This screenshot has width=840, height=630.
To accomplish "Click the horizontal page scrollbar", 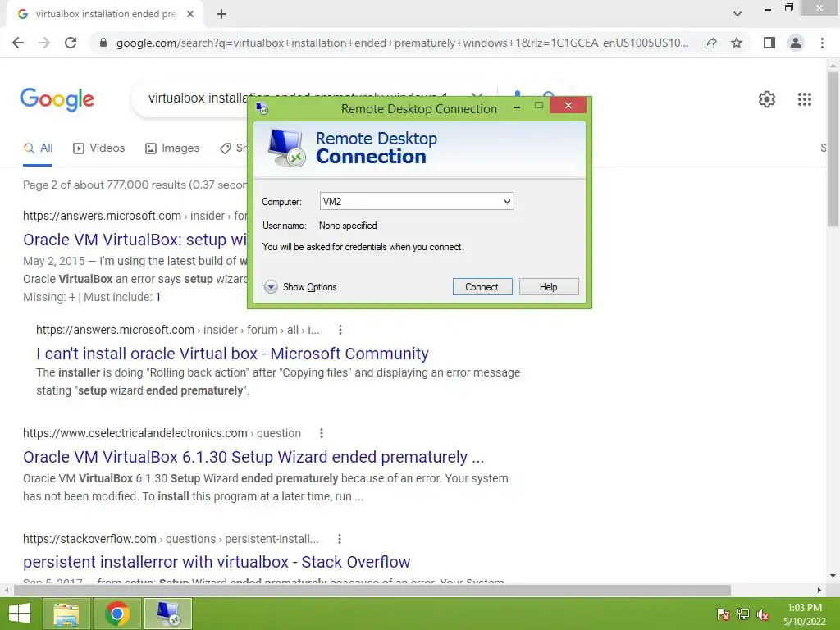I will pos(372,590).
